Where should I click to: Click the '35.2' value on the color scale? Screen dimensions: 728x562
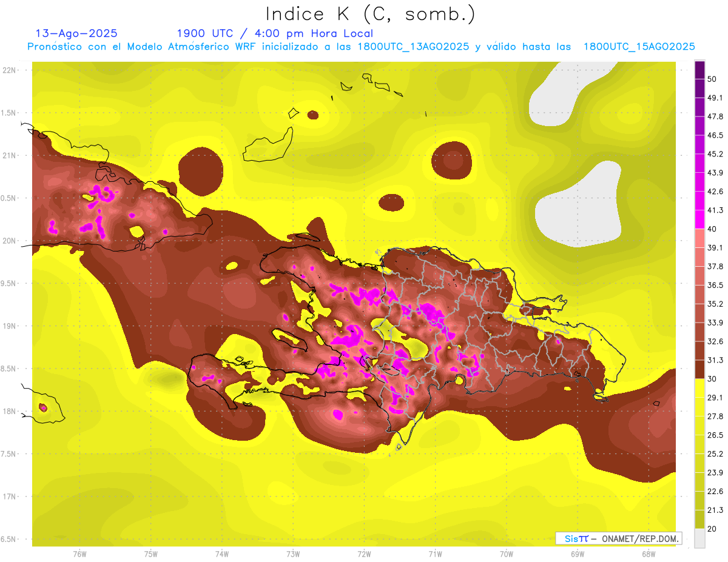(x=715, y=304)
